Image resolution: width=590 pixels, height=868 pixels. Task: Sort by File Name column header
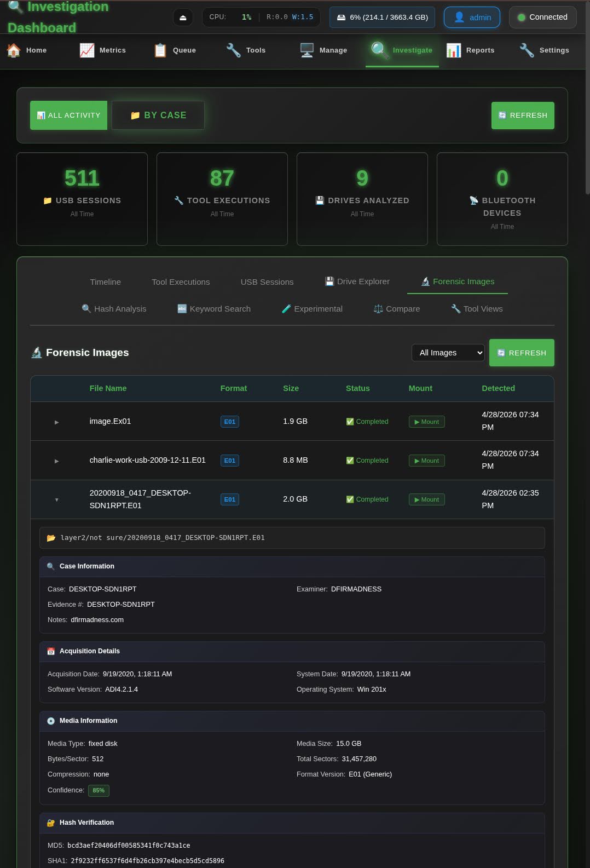click(x=108, y=388)
